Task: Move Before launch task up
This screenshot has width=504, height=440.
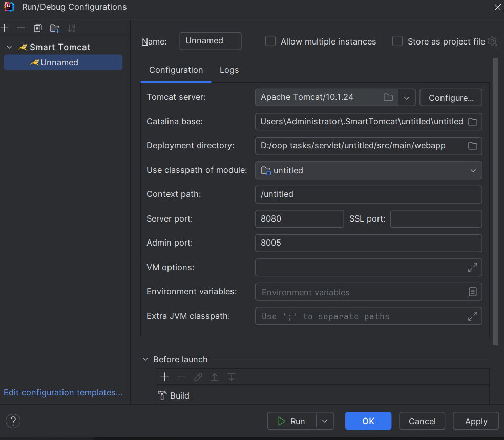Action: [215, 377]
